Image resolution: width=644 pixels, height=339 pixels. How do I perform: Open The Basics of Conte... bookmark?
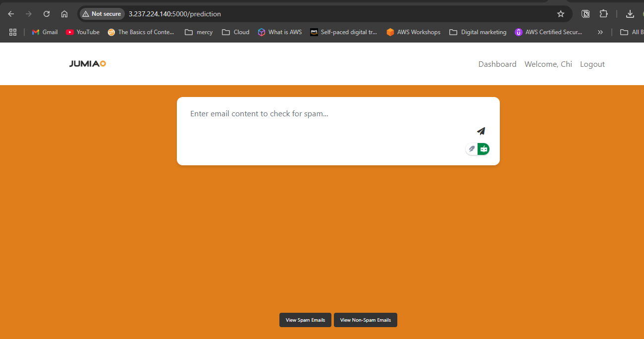point(141,32)
